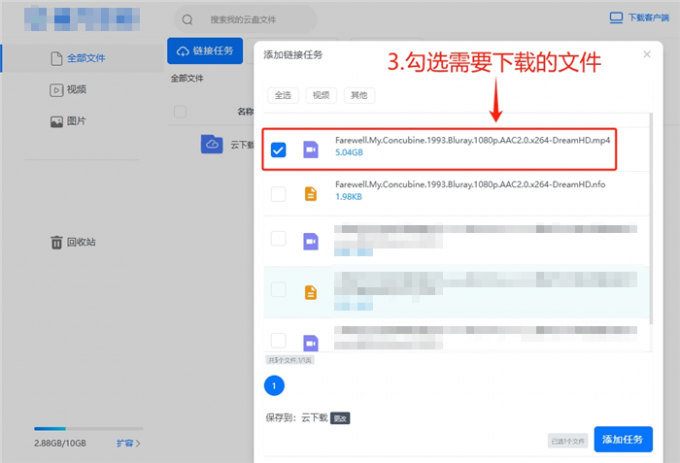Check the fifth file row checkbox
The image size is (680, 463).
[278, 340]
